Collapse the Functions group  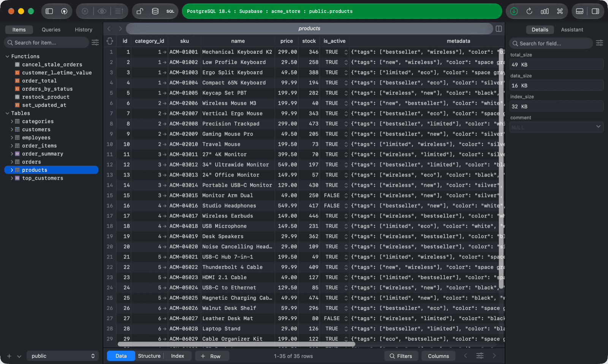coord(7,56)
